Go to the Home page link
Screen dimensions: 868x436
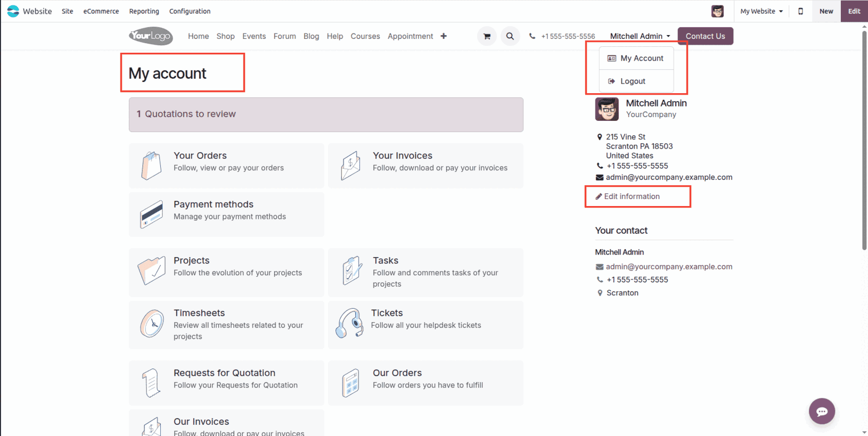pos(198,36)
